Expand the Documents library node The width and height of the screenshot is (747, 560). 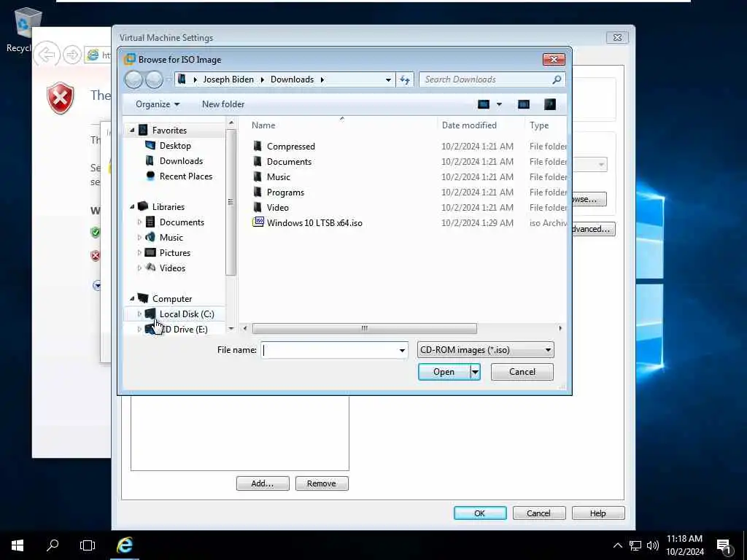139,222
